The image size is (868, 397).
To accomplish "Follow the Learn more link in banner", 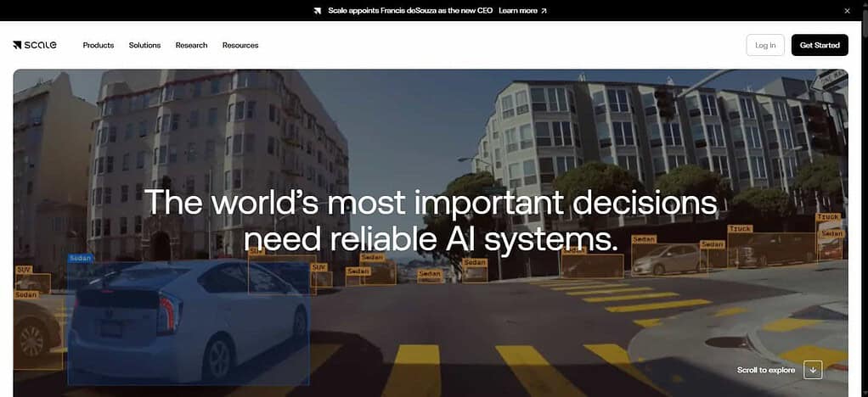I will click(522, 10).
